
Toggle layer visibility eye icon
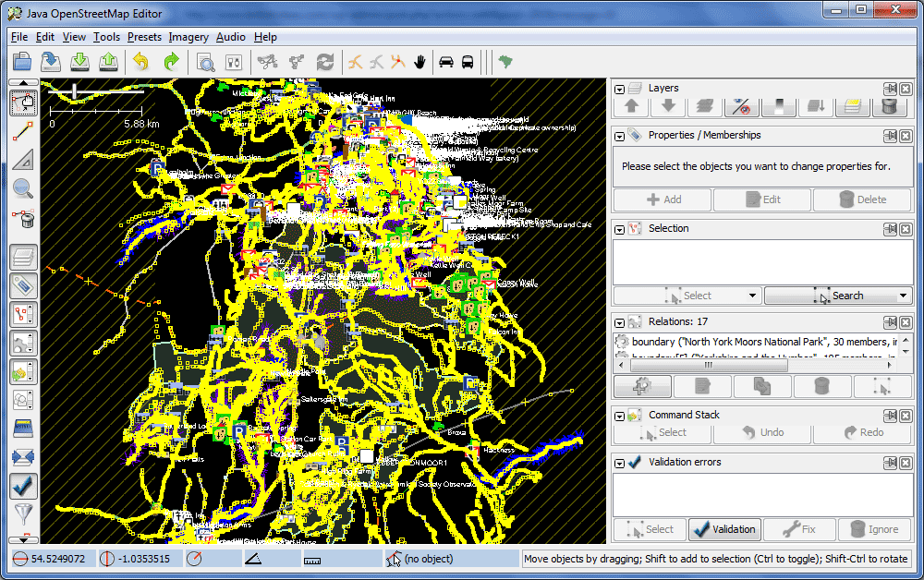(741, 106)
